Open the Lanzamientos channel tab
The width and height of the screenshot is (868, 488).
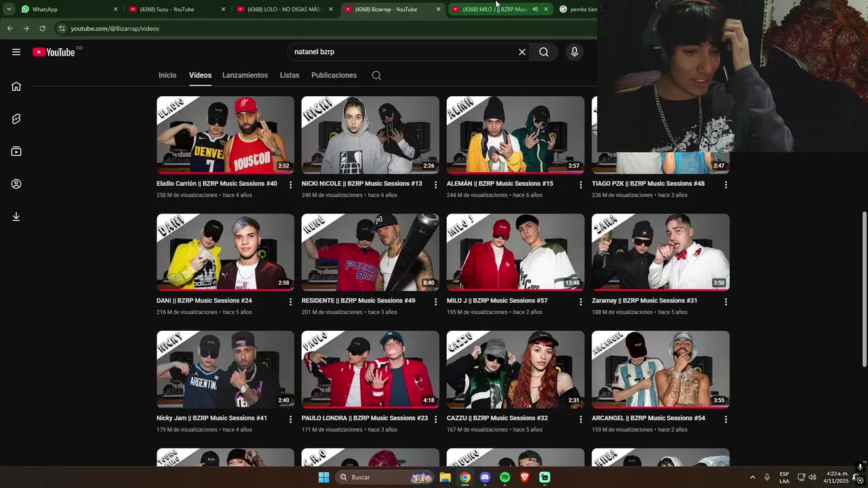click(245, 75)
